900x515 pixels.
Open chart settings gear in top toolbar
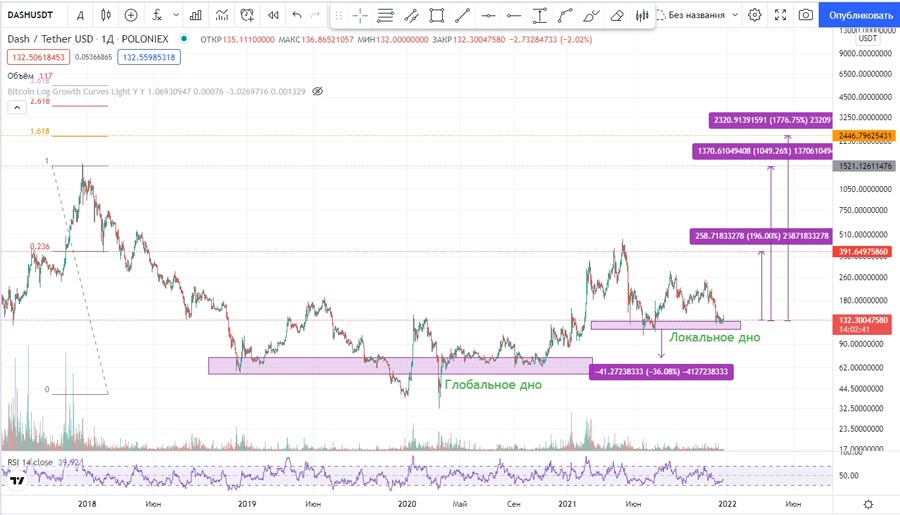tap(755, 15)
